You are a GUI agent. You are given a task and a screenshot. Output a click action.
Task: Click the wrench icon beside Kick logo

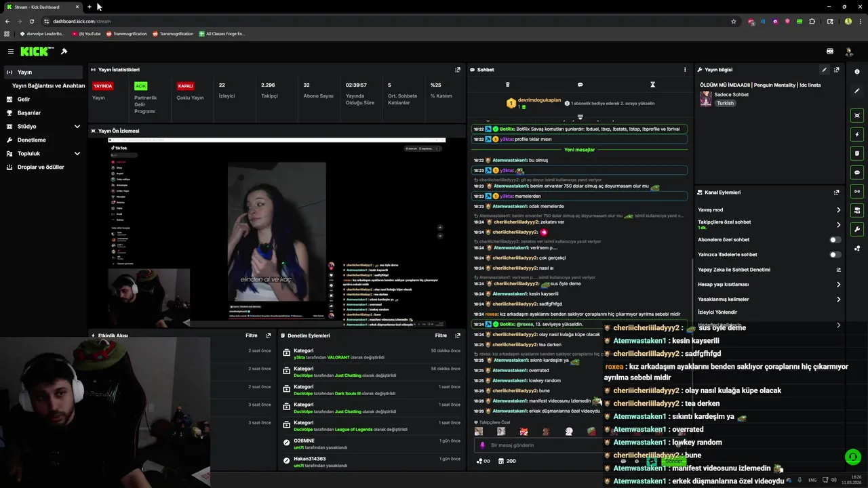[64, 52]
